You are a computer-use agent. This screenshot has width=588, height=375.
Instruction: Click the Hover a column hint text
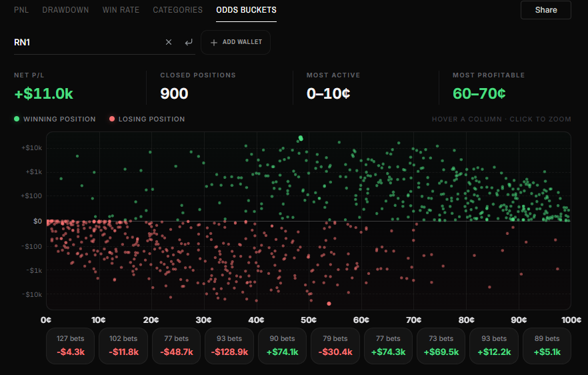coord(501,119)
